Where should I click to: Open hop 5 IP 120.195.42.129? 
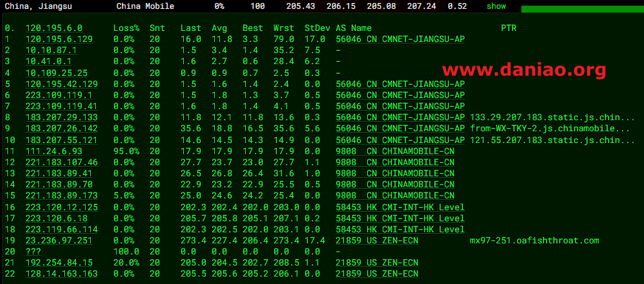[x=61, y=83]
